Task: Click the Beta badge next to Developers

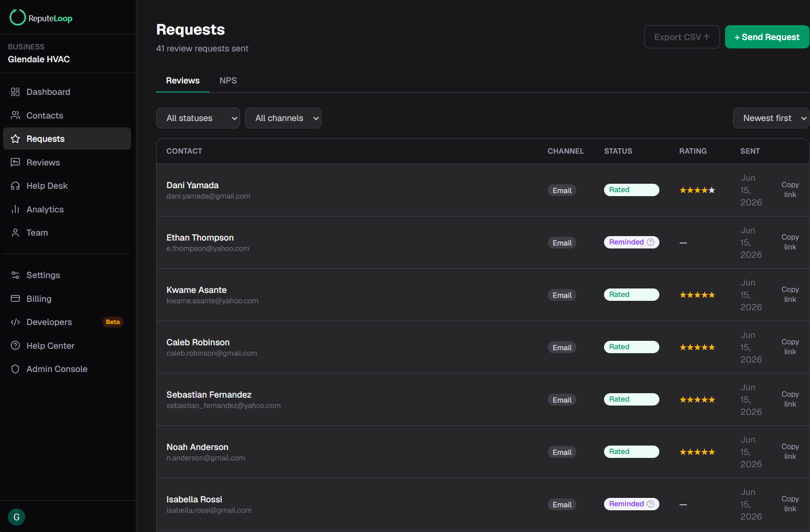Action: 113,322
